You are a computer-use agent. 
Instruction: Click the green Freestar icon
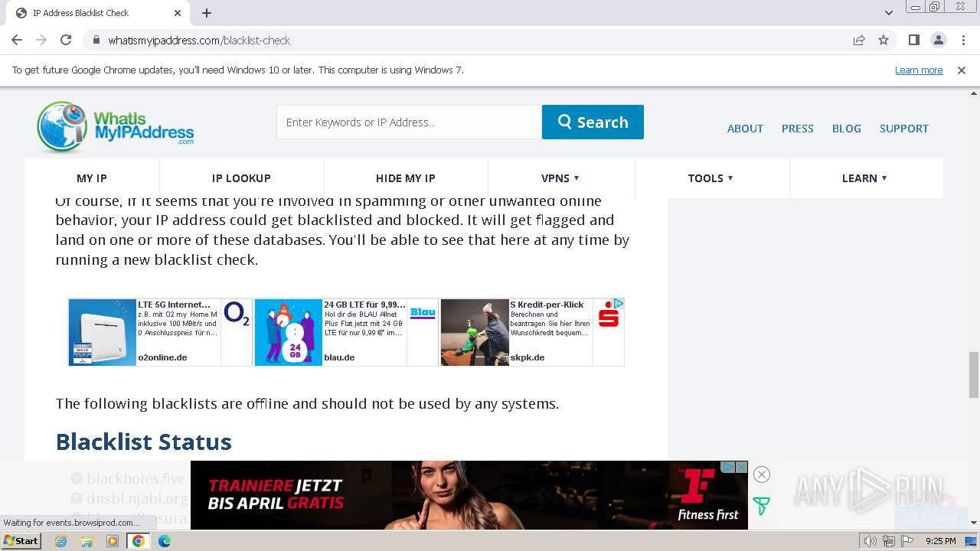point(761,506)
